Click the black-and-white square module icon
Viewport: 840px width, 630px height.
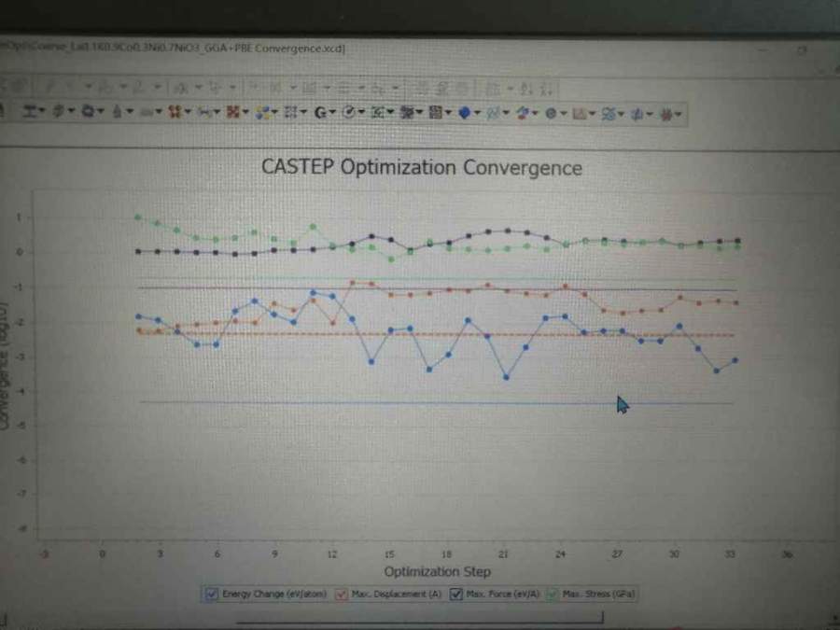tap(436, 113)
